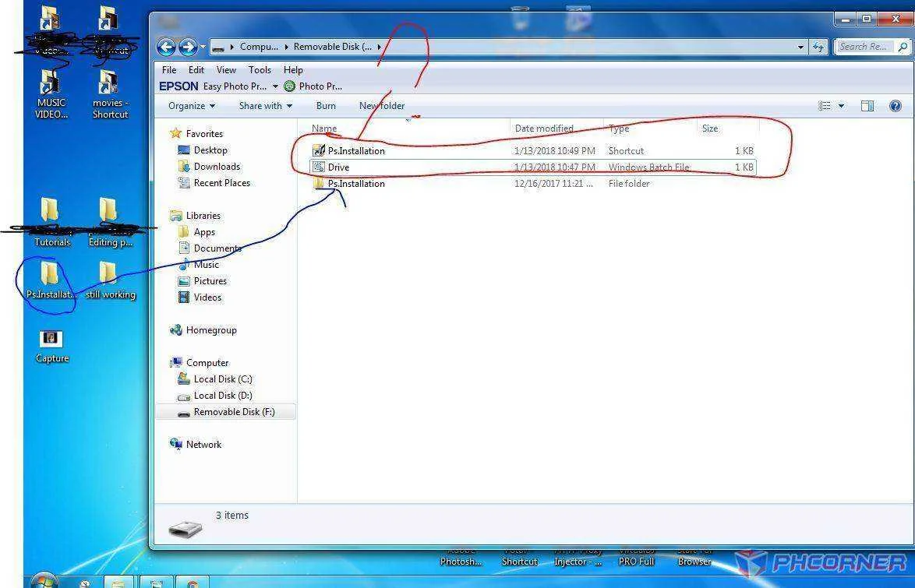Select the Ps.Installation shortcut file

tap(356, 151)
